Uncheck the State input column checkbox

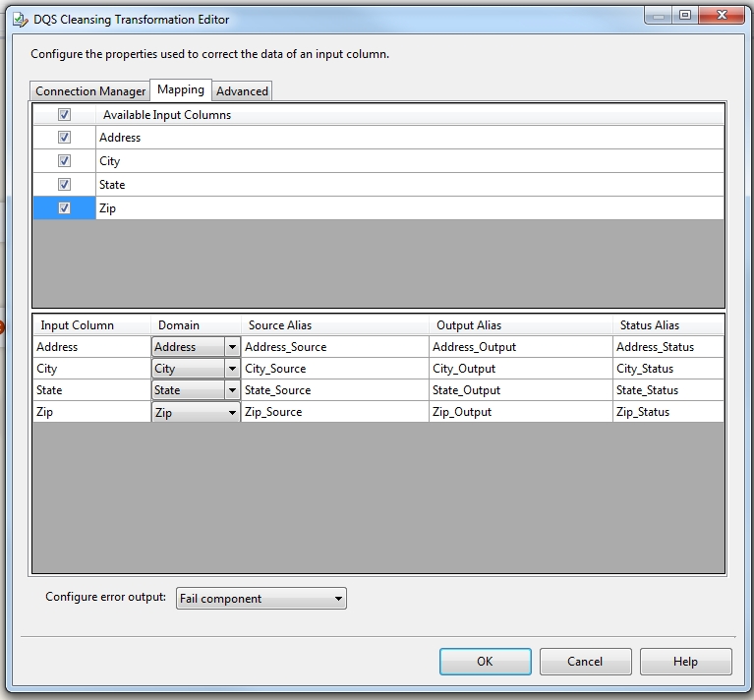click(x=65, y=185)
